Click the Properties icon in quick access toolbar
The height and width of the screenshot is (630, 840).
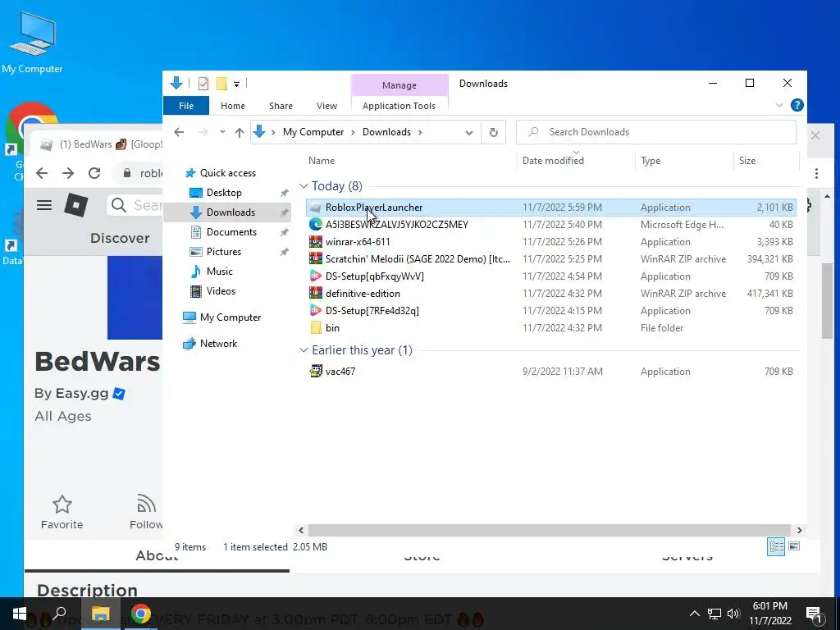point(203,84)
